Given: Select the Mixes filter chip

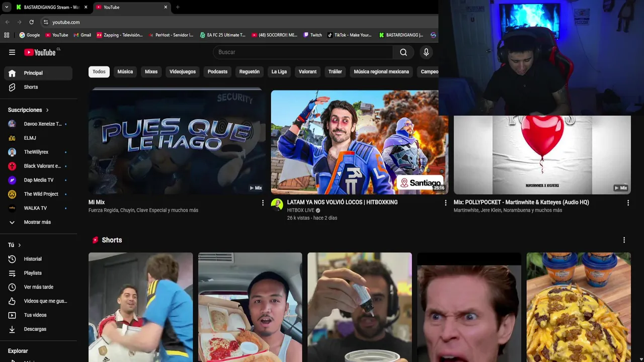Looking at the screenshot, I should coord(151,71).
